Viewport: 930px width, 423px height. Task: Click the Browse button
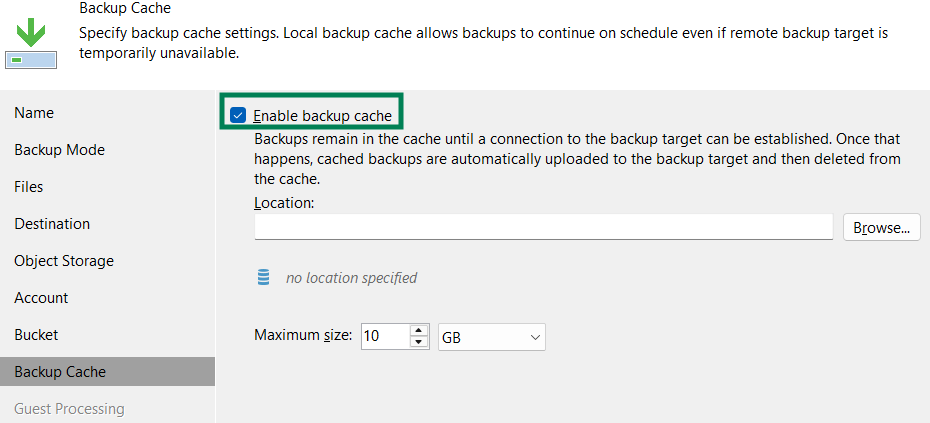pyautogui.click(x=881, y=228)
